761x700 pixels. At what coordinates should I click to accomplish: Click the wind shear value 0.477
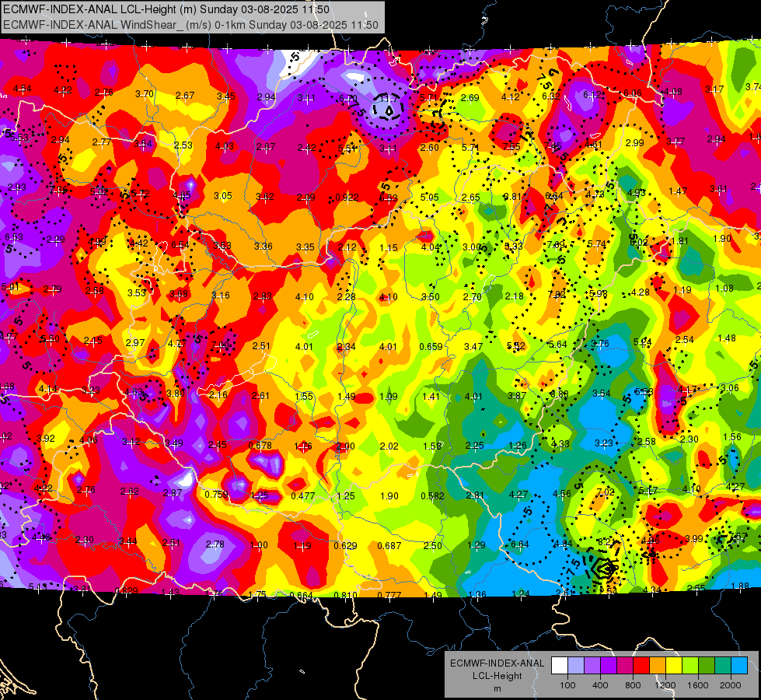tap(303, 496)
